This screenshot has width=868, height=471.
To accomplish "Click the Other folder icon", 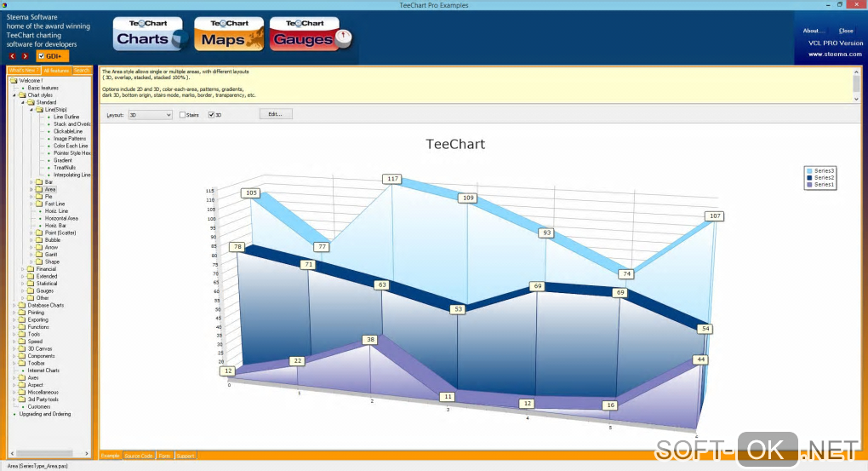I will 31,297.
